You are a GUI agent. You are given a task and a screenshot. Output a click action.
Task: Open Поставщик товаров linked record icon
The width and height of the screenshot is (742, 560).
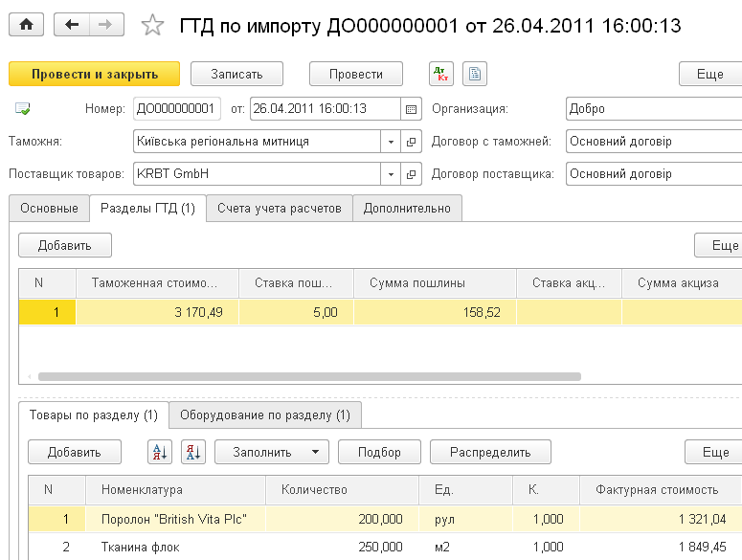(x=411, y=174)
